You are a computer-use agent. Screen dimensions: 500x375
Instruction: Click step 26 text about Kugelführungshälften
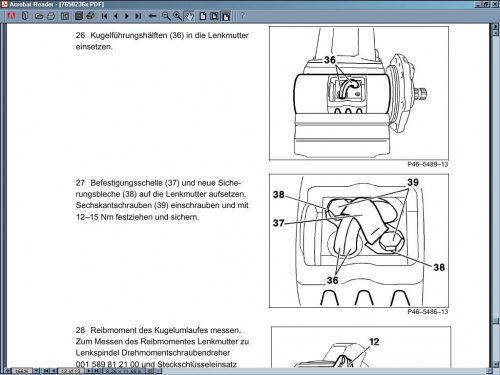(x=162, y=41)
